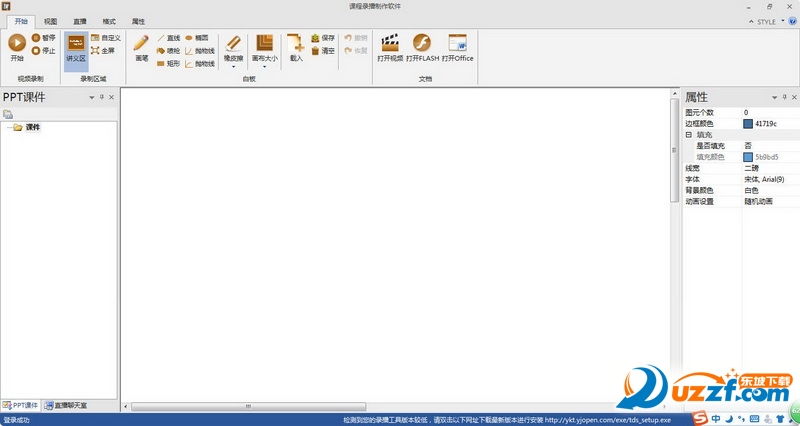Click the 是否填充 value 否
Image resolution: width=800 pixels, height=426 pixels.
coord(748,146)
